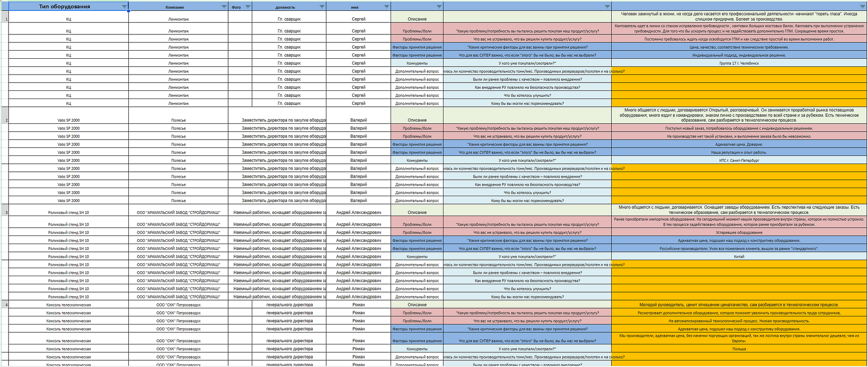
Task: Select cell "Адекватная цена. Доверие."
Action: pyautogui.click(x=739, y=144)
